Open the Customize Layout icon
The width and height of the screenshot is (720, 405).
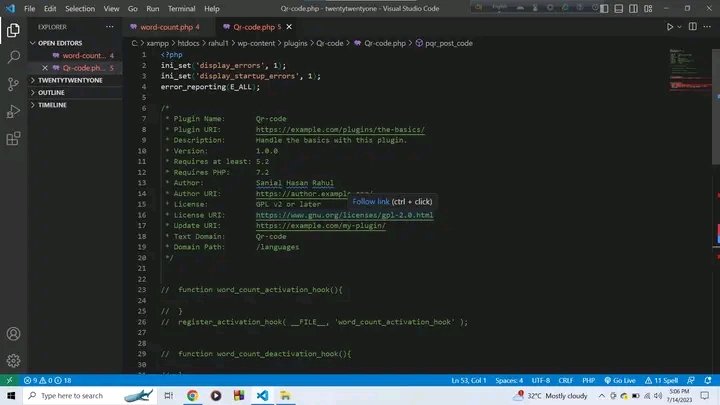click(648, 9)
